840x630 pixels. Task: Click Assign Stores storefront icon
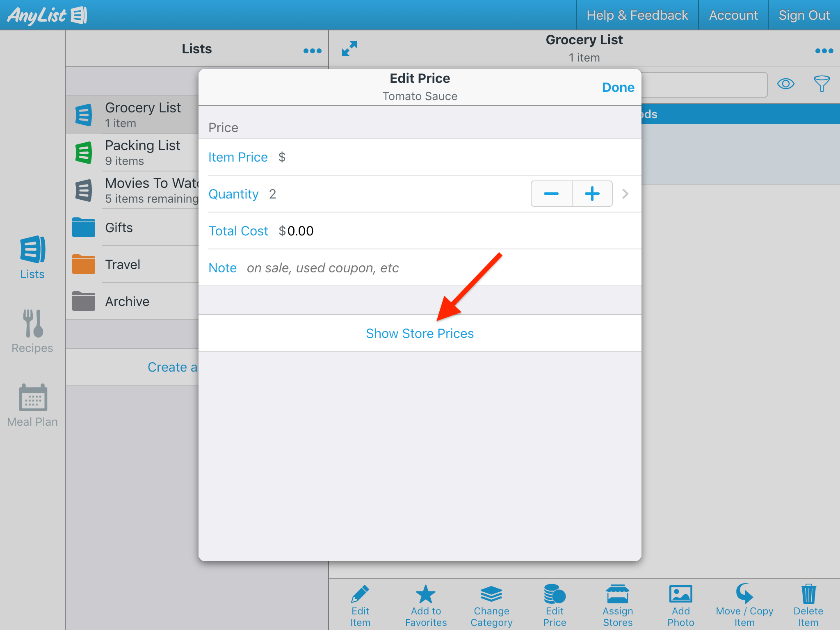[x=618, y=594]
